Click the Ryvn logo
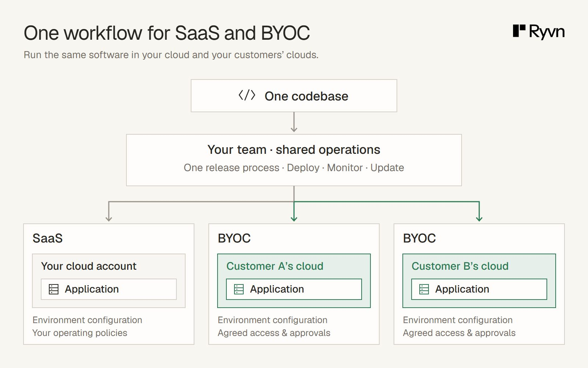The width and height of the screenshot is (588, 368). [539, 32]
